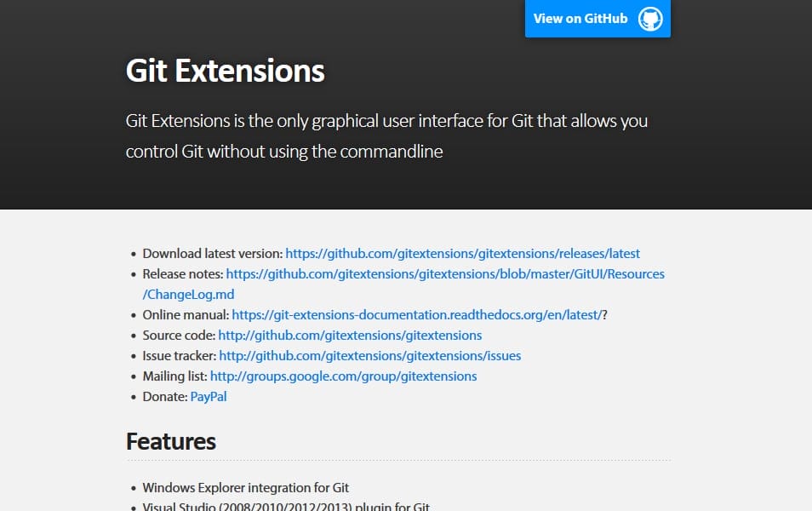812x511 pixels.
Task: Go to the gitextensions issues link
Action: (x=369, y=356)
